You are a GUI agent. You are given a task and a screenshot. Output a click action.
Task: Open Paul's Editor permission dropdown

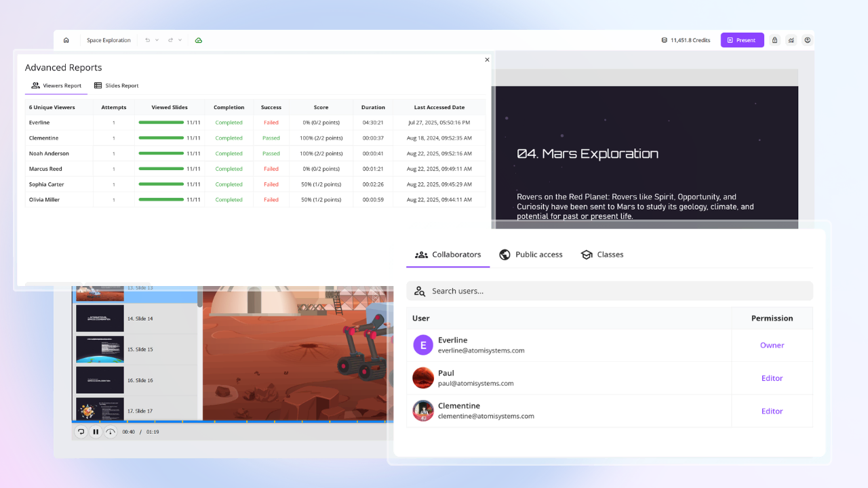772,378
